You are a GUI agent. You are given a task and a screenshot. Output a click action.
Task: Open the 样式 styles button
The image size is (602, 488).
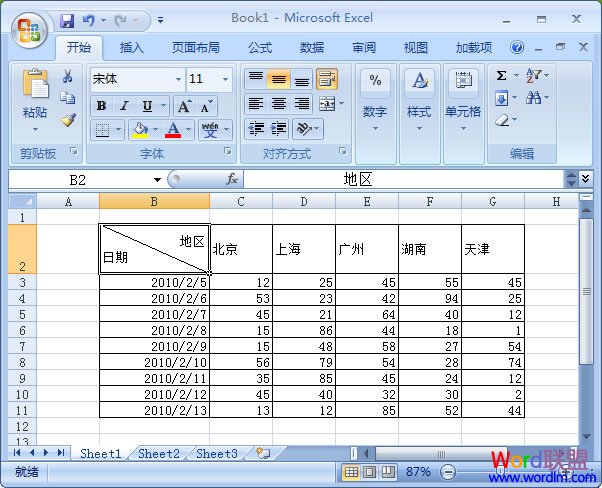419,98
